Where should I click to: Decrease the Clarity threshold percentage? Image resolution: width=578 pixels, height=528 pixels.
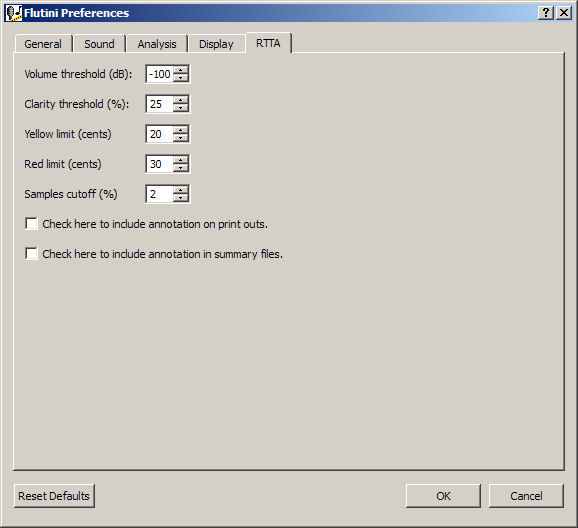pos(181,108)
